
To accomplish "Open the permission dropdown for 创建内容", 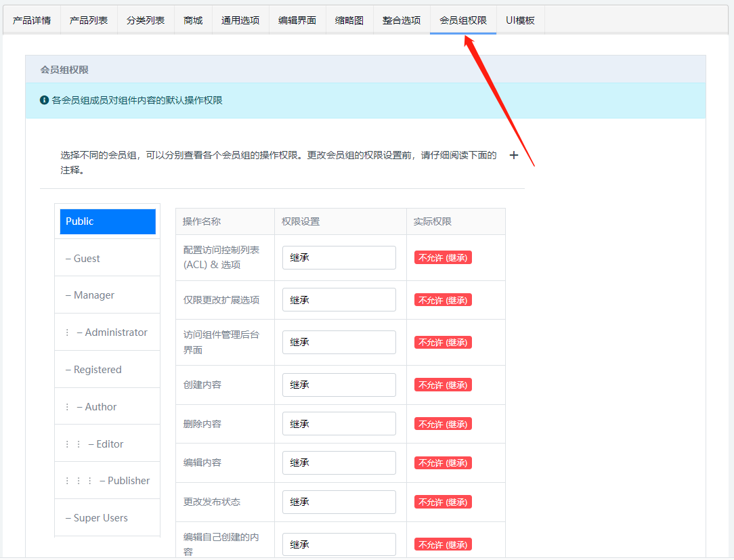I will (339, 385).
